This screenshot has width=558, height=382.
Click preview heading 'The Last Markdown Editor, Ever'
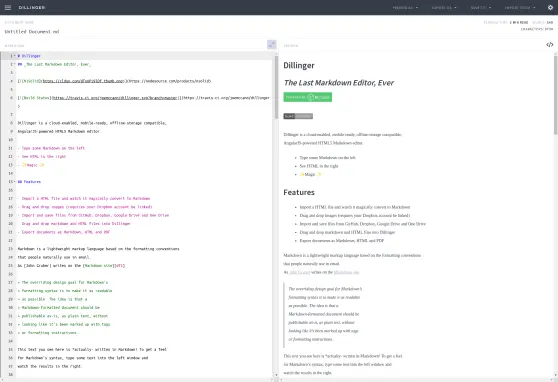tap(339, 83)
